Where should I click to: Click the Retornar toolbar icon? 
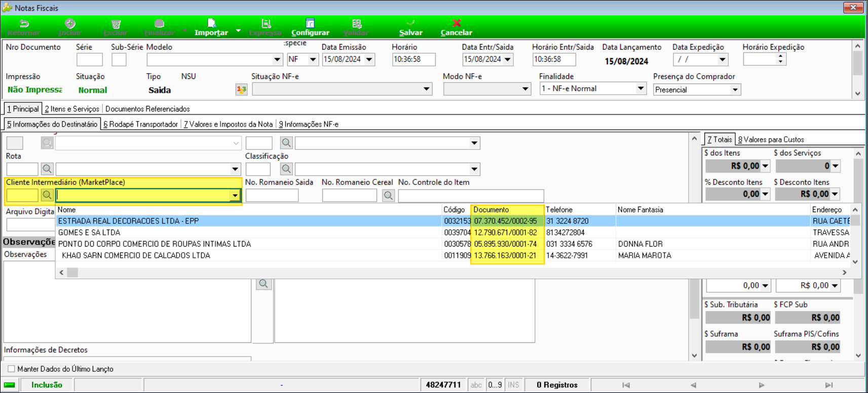tap(24, 24)
